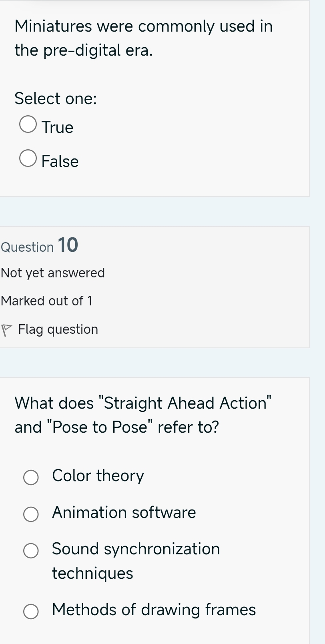Choose the Color theory radio circle
Image resolution: width=325 pixels, height=644 pixels.
point(31,477)
